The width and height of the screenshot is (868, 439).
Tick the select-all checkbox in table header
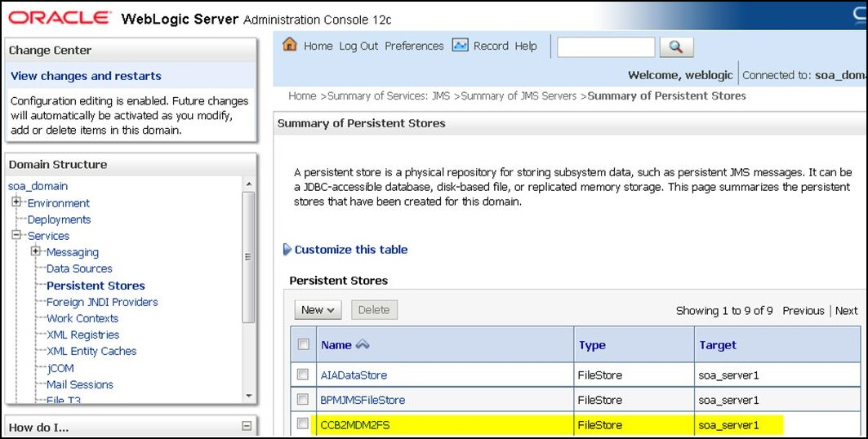tap(303, 344)
